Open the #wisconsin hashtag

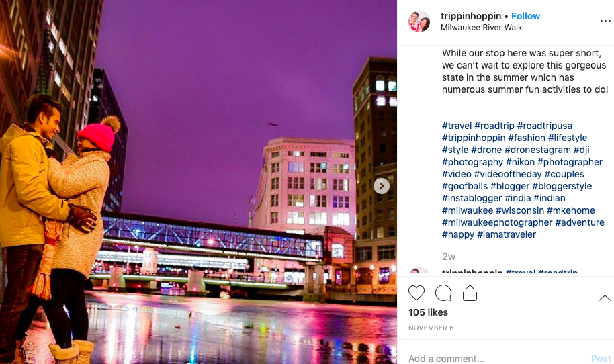(520, 210)
